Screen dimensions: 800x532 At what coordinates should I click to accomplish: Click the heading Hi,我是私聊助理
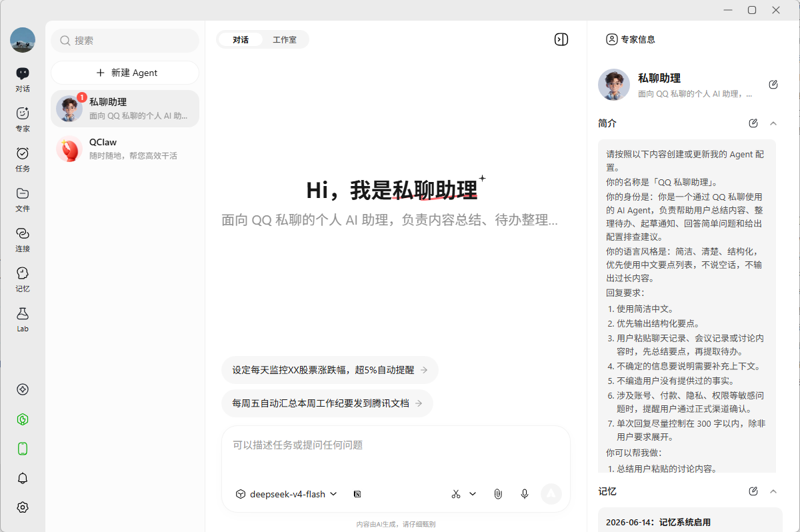[x=392, y=190]
